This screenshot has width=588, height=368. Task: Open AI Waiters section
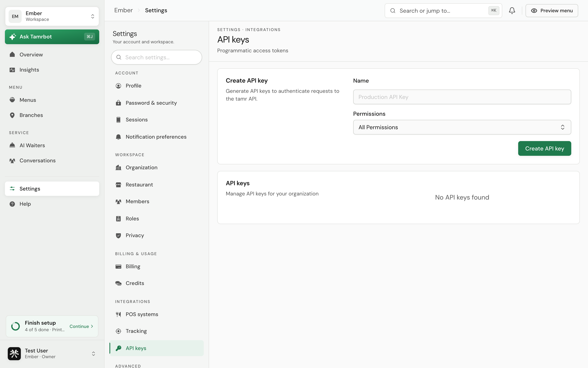coord(52,145)
